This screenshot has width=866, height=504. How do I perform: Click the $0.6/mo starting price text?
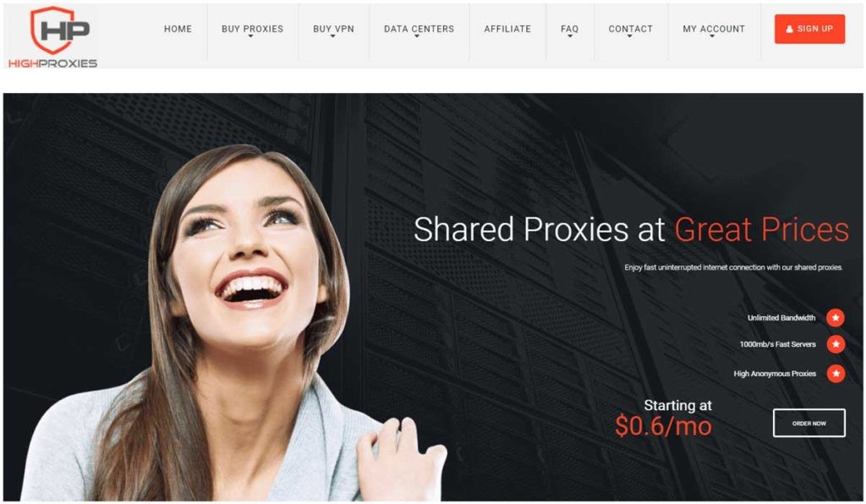pos(663,425)
